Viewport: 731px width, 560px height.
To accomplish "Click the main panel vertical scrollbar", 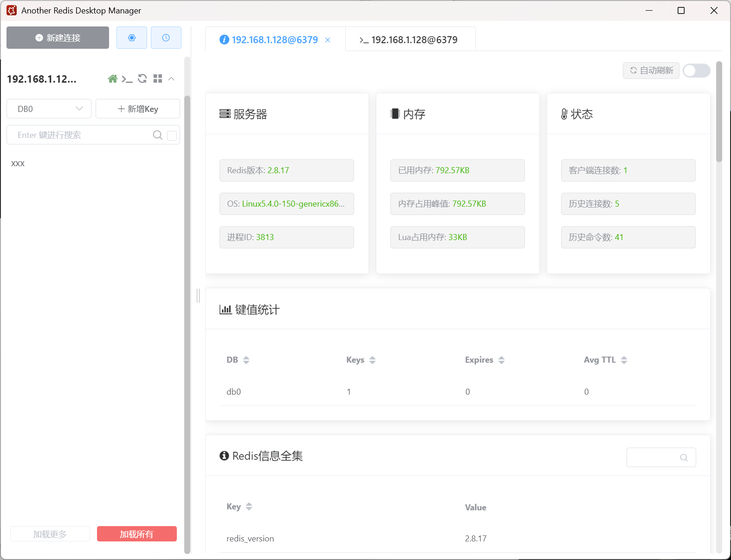I will click(x=719, y=111).
